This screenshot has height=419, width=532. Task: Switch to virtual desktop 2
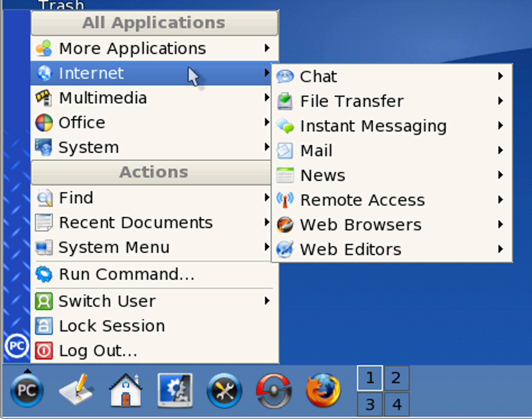(x=396, y=378)
